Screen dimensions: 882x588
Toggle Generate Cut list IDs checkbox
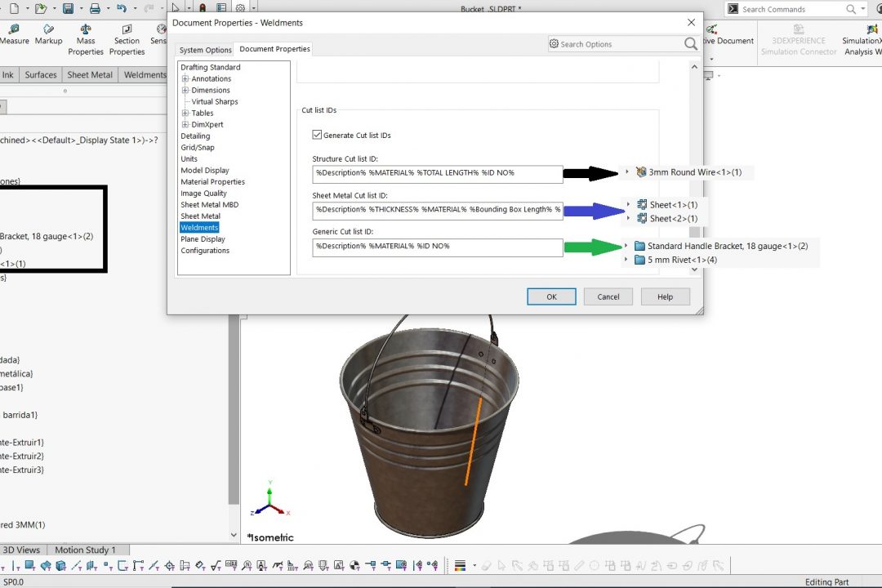tap(317, 135)
